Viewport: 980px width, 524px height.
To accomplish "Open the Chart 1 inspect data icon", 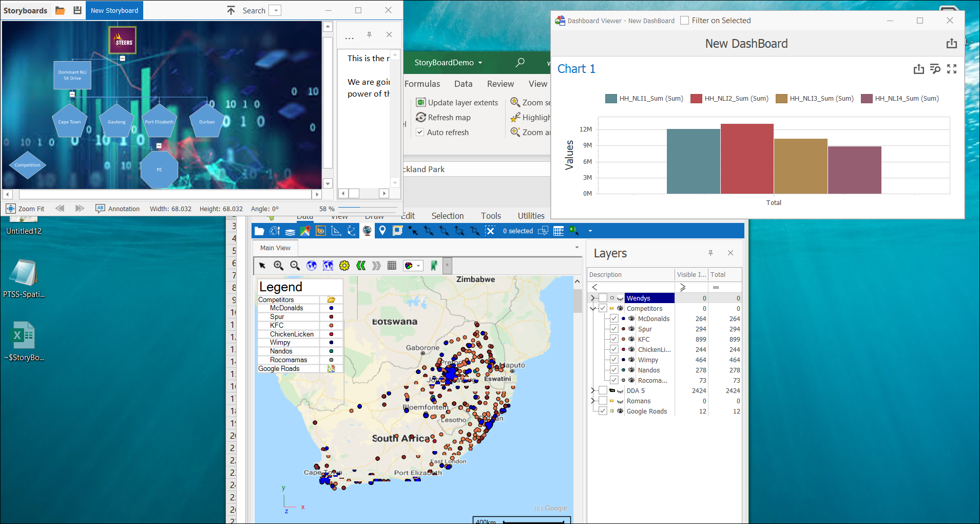I will pyautogui.click(x=935, y=69).
